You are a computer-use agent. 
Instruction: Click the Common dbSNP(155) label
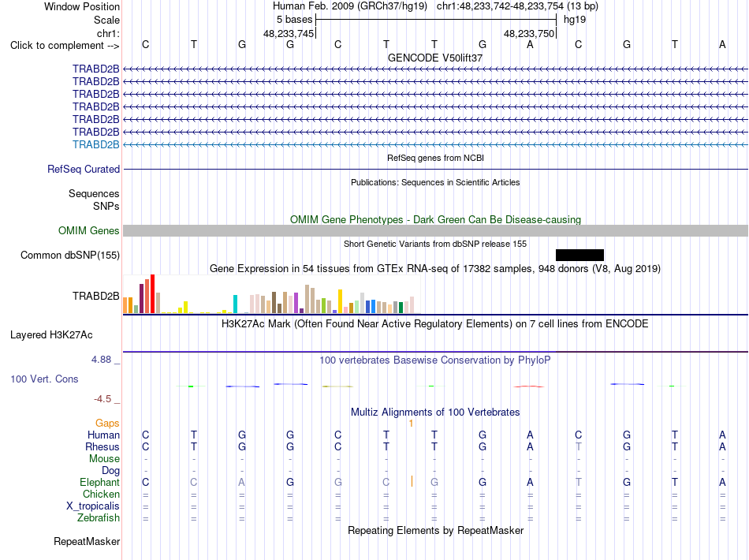pyautogui.click(x=70, y=255)
